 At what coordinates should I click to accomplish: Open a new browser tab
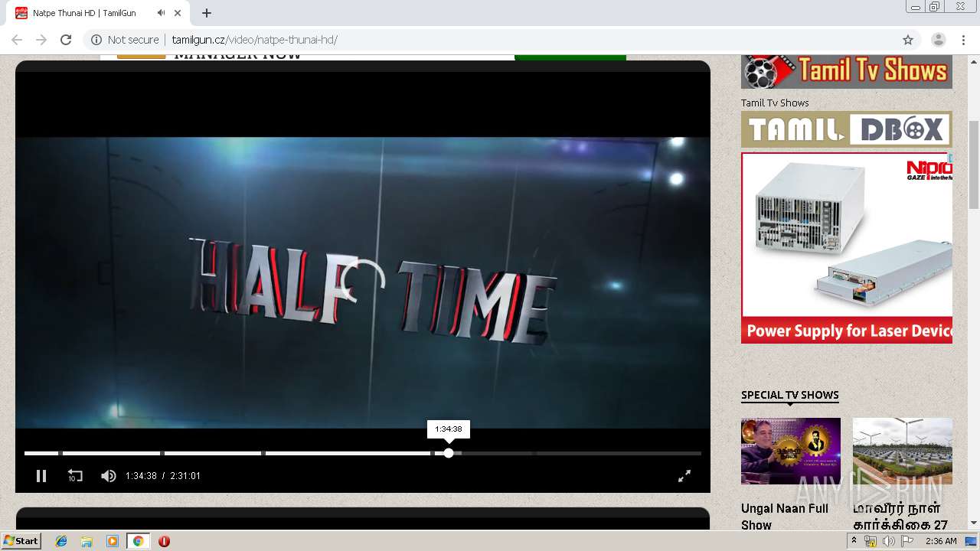[207, 13]
